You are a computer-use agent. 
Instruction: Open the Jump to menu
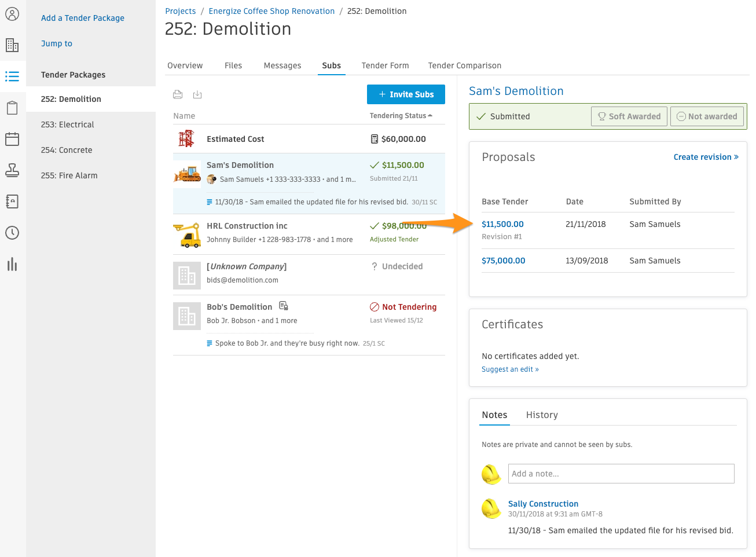[x=57, y=43]
